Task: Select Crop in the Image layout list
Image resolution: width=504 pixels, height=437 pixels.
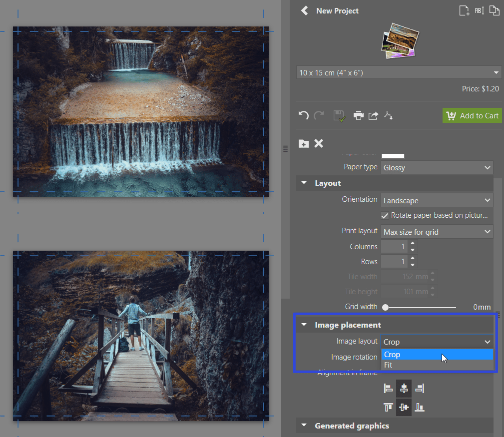Action: coord(437,355)
